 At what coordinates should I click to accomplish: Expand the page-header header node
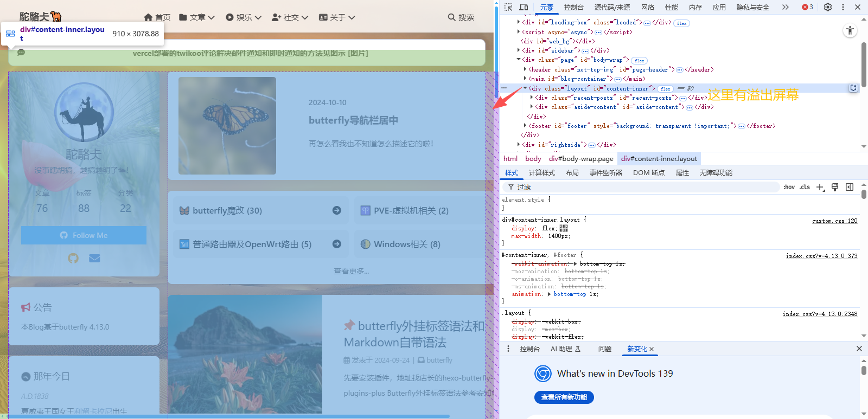pos(525,69)
